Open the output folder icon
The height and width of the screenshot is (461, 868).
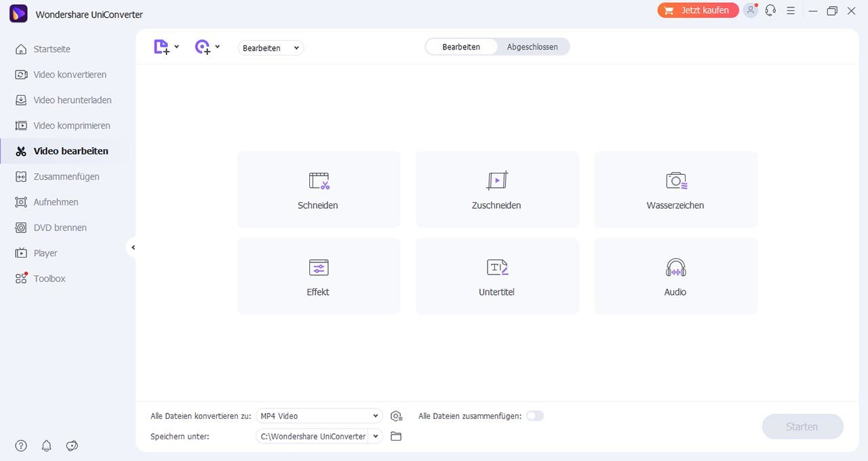(396, 437)
